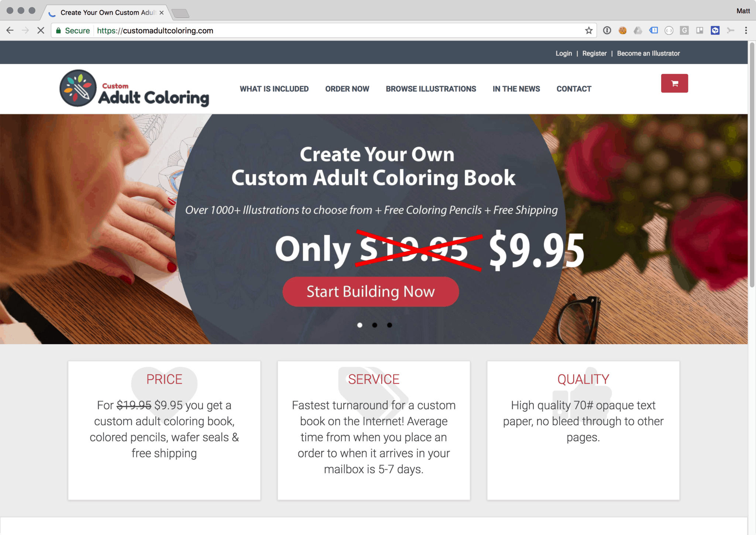Click the cookie extension icon in the toolbar

click(x=623, y=31)
